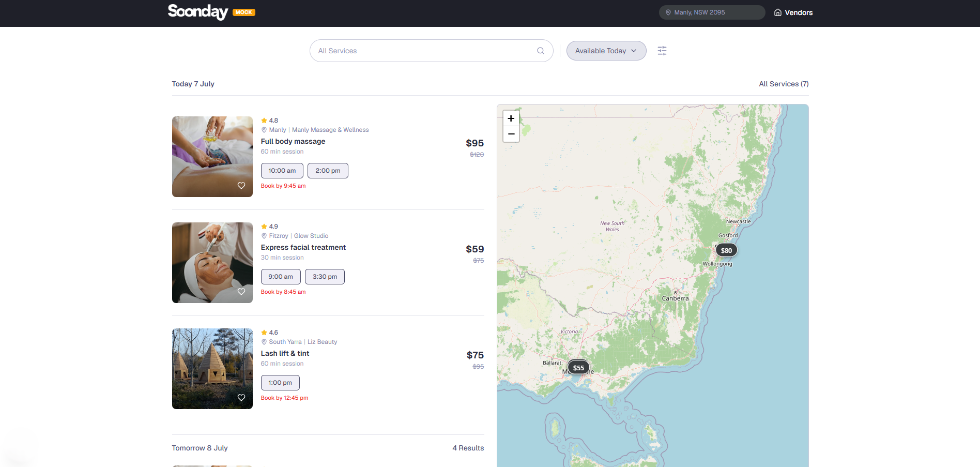Click the $80 map price marker
Image resolution: width=980 pixels, height=467 pixels.
click(x=726, y=250)
